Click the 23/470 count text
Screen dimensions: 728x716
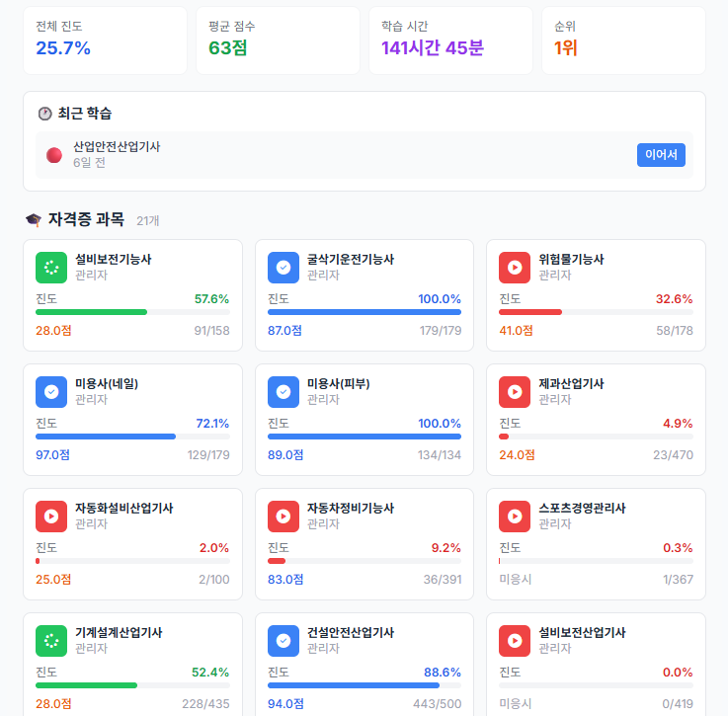(x=674, y=455)
